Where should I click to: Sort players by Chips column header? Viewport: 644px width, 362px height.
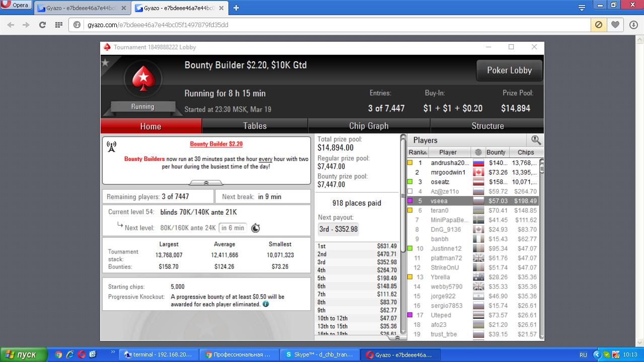coord(526,152)
